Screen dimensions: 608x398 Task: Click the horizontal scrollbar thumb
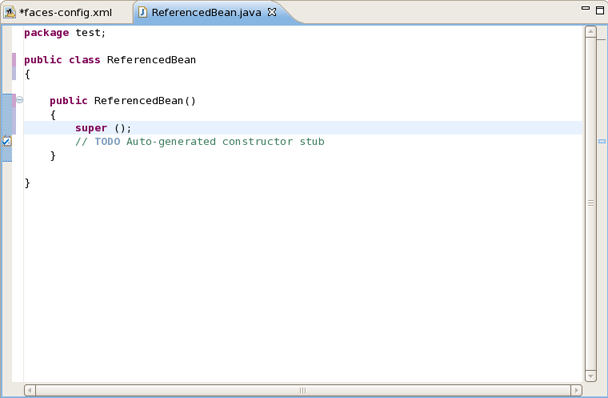pos(303,390)
